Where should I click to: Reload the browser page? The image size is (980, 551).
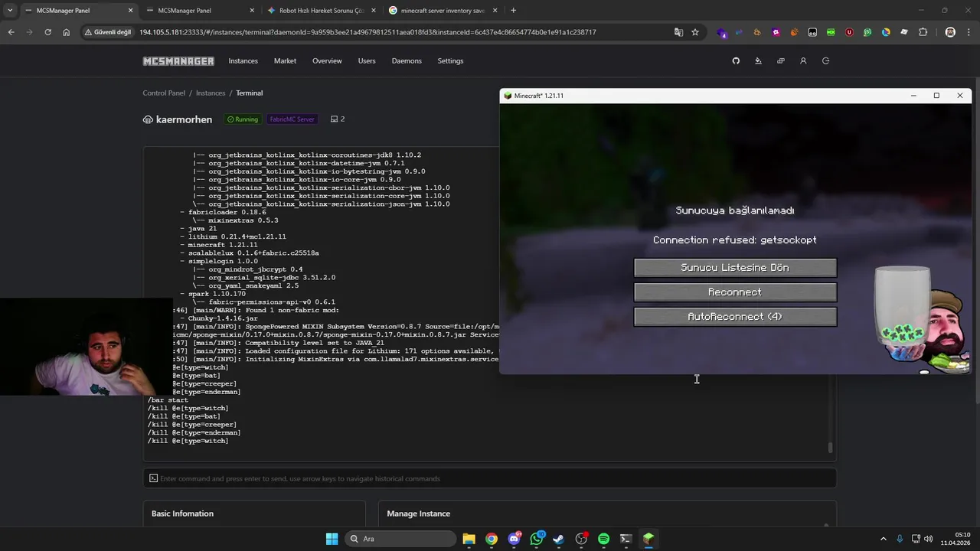47,32
